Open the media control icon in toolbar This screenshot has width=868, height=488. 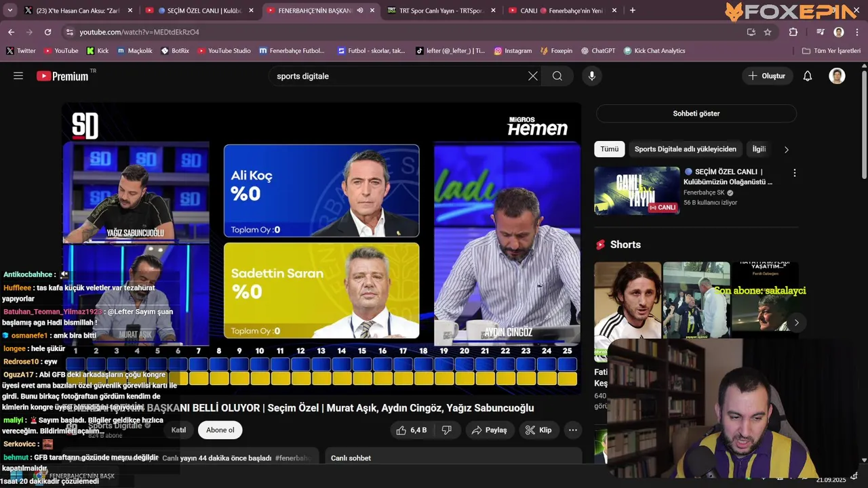tap(821, 32)
